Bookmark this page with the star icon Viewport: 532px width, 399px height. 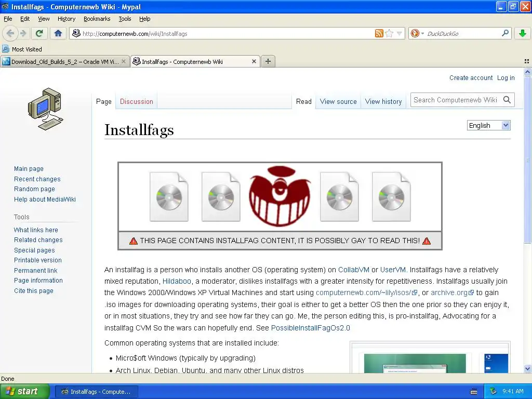(389, 33)
